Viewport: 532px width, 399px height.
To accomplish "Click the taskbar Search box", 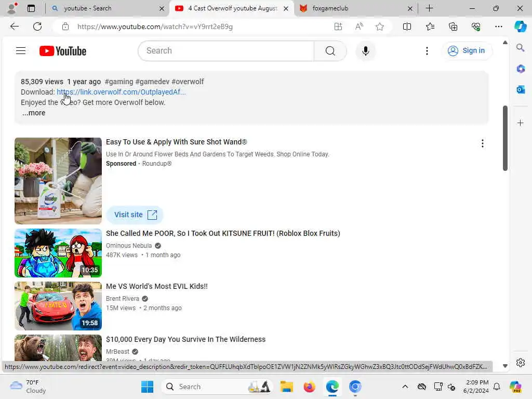I will pyautogui.click(x=217, y=387).
